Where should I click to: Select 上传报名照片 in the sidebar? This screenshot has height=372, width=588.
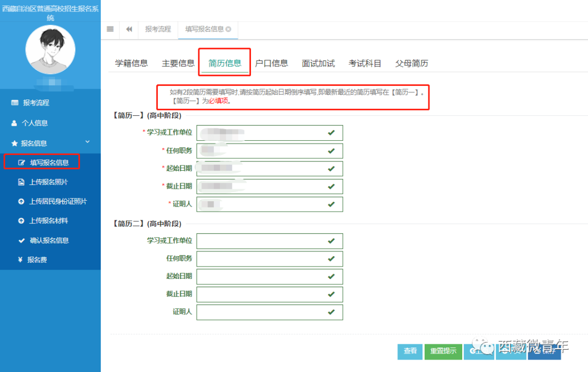coord(48,182)
